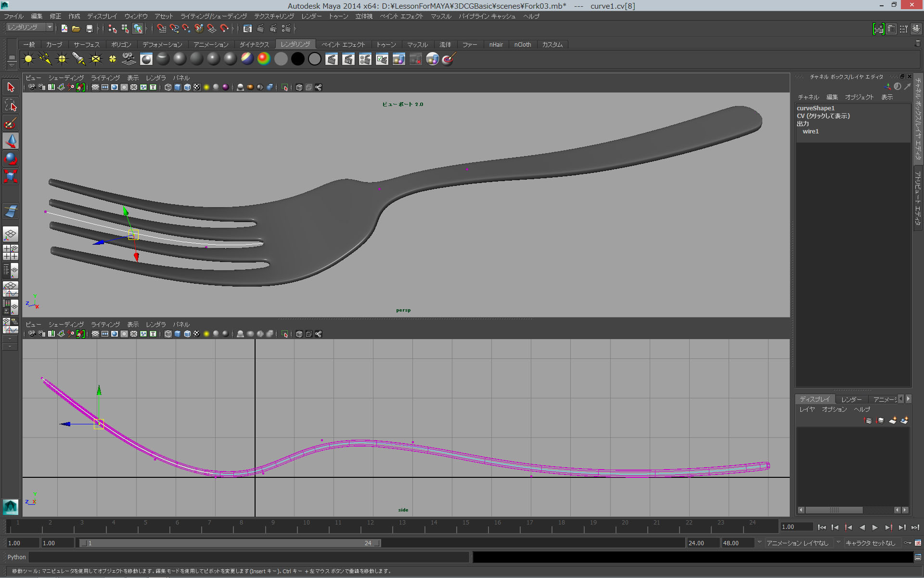Switch to the カーブ shelf tab

tap(53, 44)
